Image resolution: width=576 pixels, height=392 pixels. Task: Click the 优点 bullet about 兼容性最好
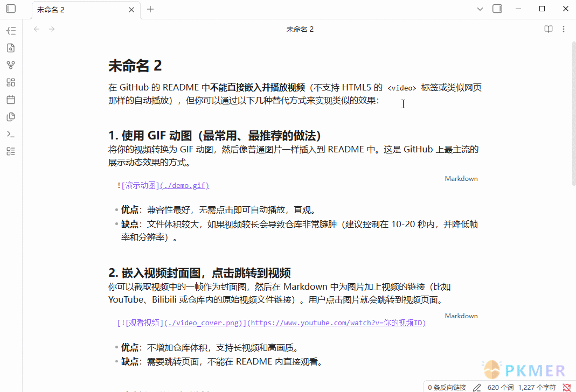(x=218, y=210)
